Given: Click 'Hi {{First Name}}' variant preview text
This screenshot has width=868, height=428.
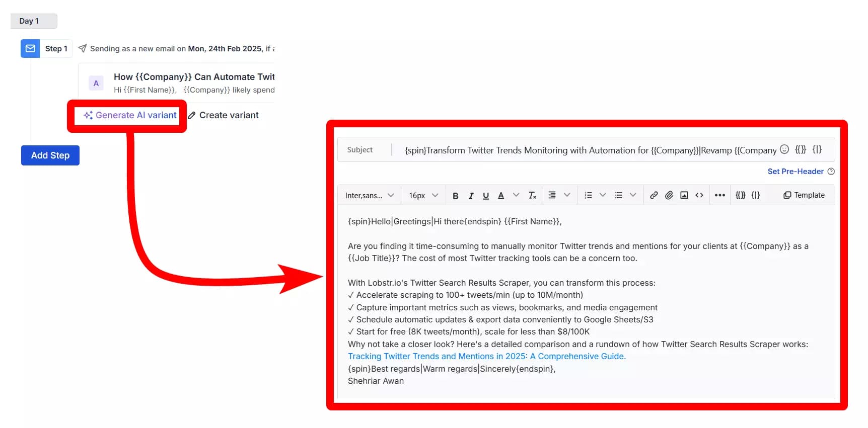Looking at the screenshot, I should pyautogui.click(x=194, y=90).
